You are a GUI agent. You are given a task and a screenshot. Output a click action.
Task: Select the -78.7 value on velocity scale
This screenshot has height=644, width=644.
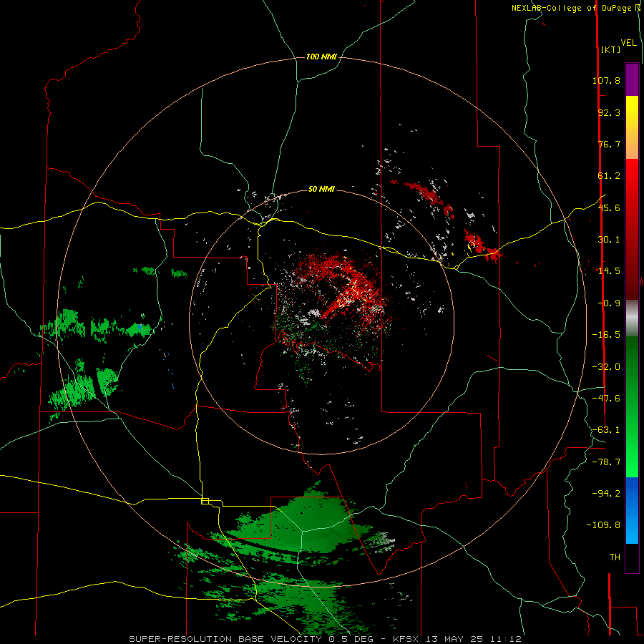606,462
